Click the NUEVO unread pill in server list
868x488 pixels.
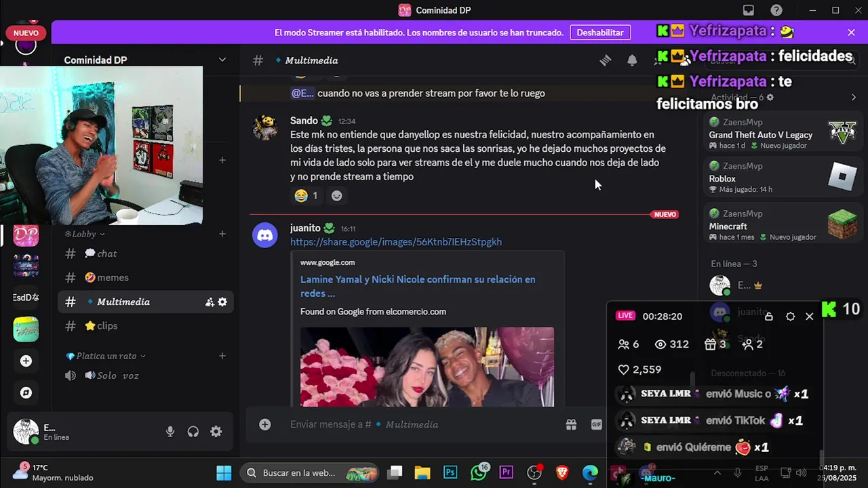click(x=26, y=33)
